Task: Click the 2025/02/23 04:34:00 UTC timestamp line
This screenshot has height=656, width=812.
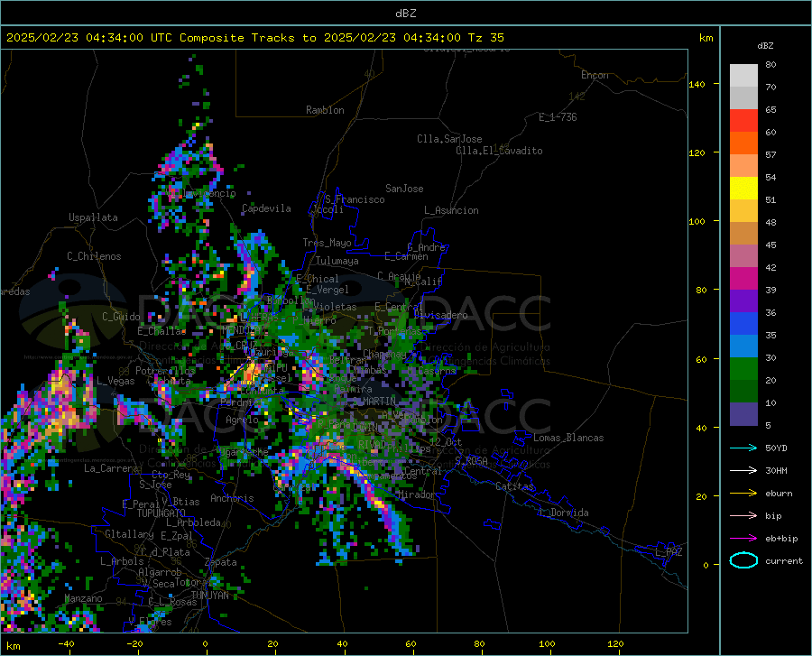Action: (x=255, y=38)
